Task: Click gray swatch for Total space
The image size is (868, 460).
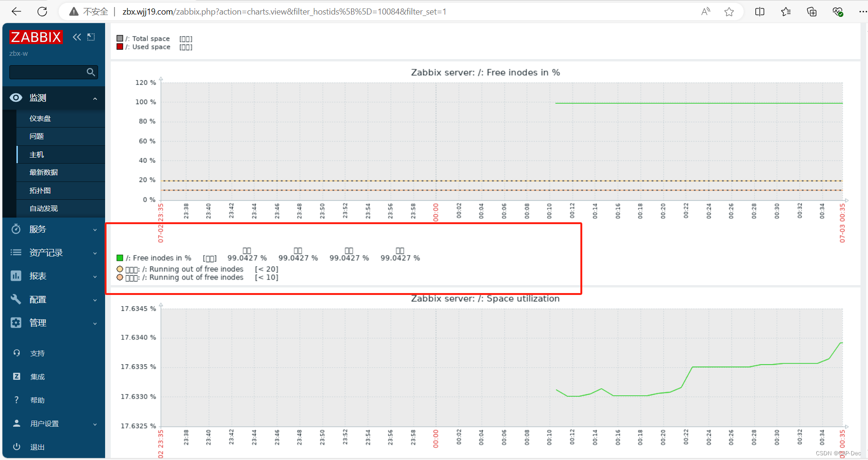Action: pos(120,38)
